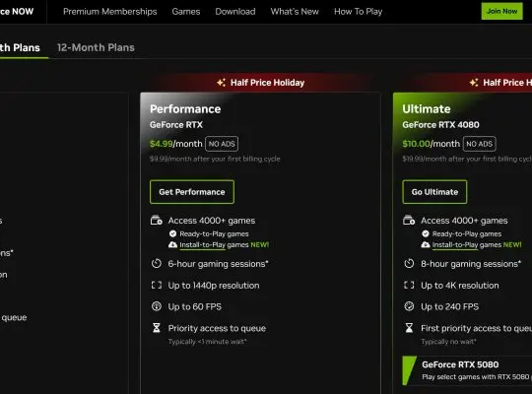Viewport: 532px width, 394px height.
Task: Click '8-hour gaming sessions' text
Action: pos(471,264)
